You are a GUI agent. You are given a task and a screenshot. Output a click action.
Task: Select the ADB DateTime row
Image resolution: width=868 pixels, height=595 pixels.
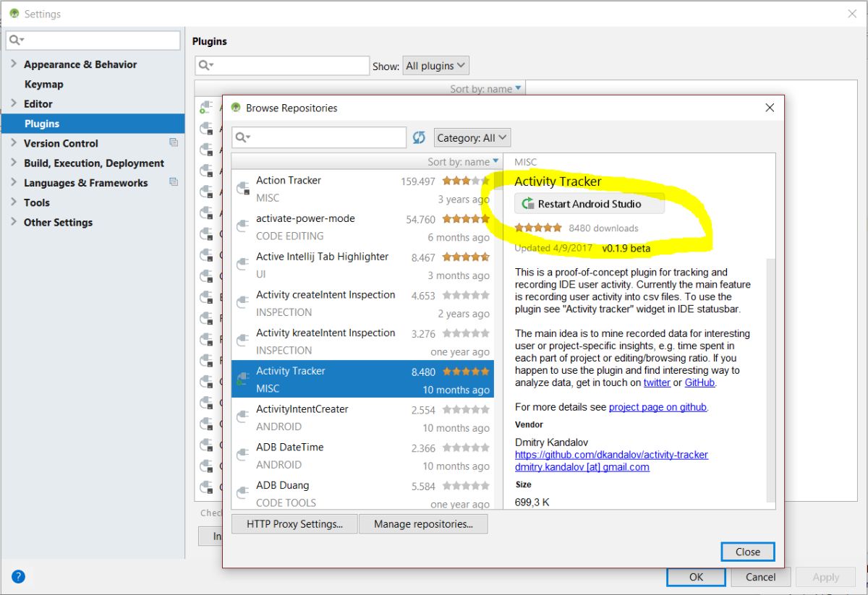[362, 456]
